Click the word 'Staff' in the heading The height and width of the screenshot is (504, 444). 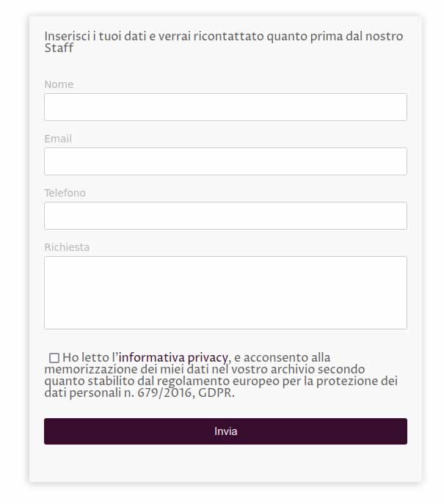tap(59, 48)
